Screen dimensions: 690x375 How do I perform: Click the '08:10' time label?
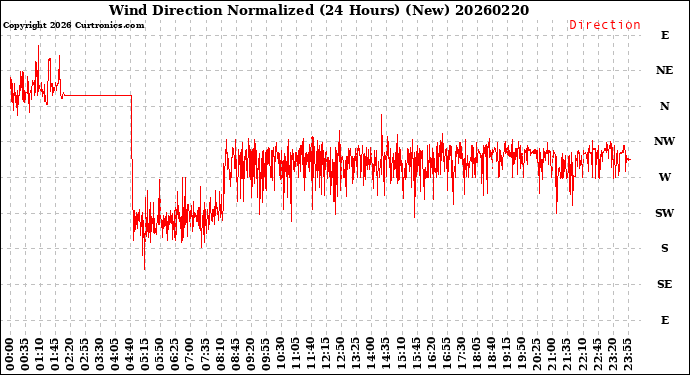pyautogui.click(x=220, y=355)
